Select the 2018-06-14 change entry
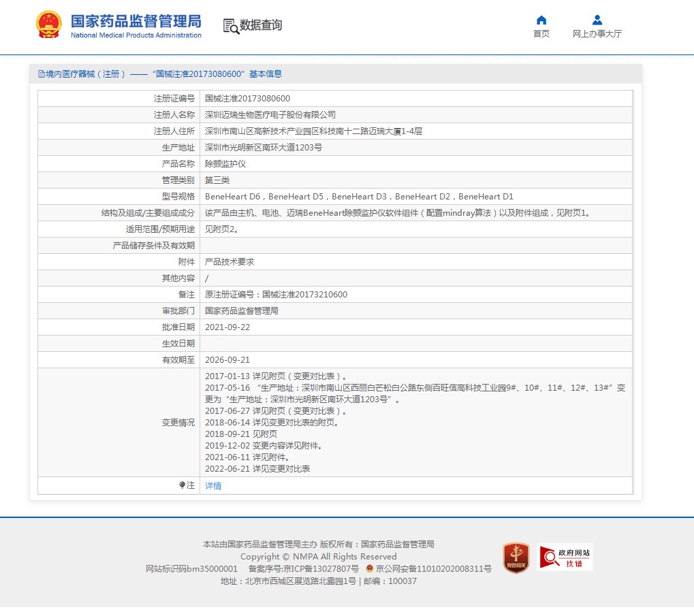Image resolution: width=694 pixels, height=616 pixels. tap(272, 422)
